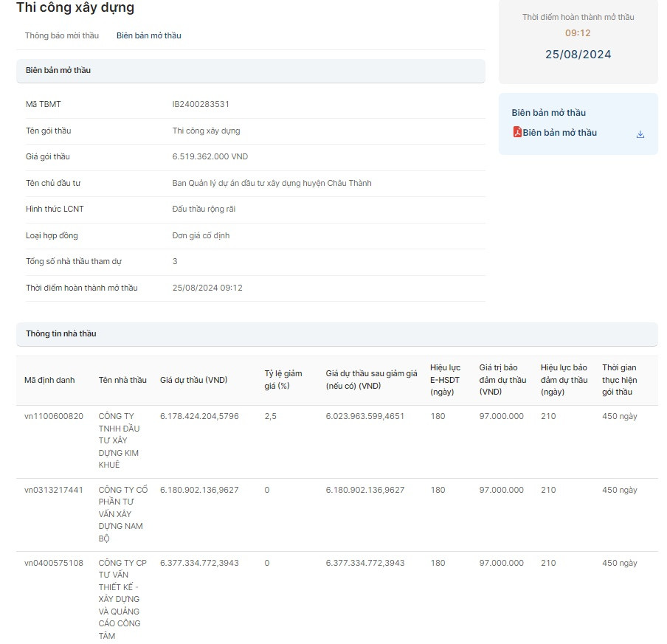
Task: Collapse the Biên bản mở thầu section header
Action: [x=250, y=71]
